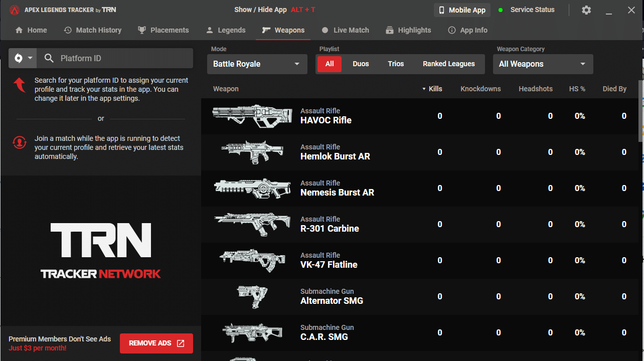The height and width of the screenshot is (361, 644).
Task: Expand the All Weapons category dropdown
Action: (x=543, y=64)
